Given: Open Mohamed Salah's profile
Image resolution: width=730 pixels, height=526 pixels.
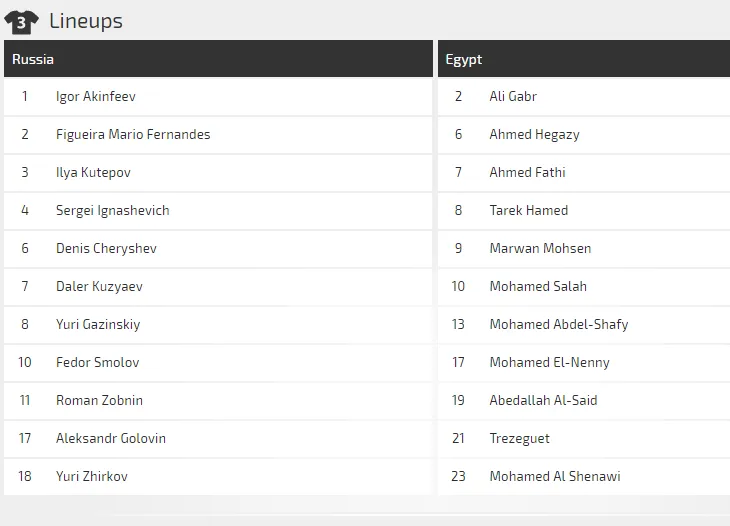Looking at the screenshot, I should (x=538, y=286).
